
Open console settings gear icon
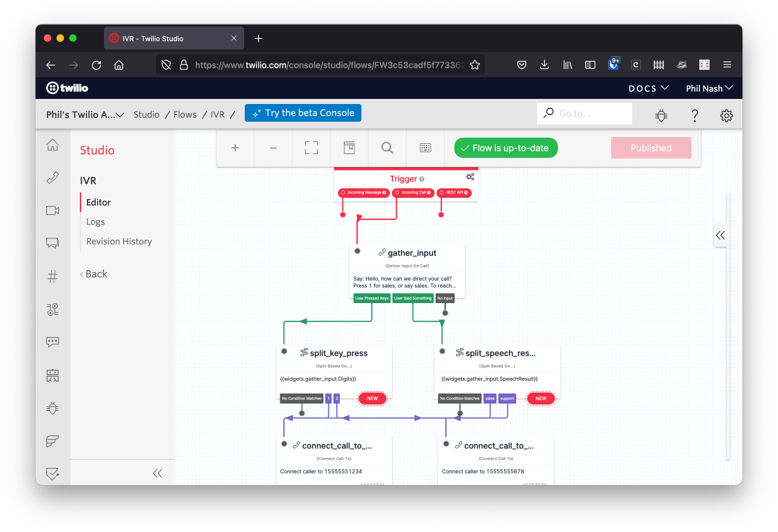coord(727,115)
